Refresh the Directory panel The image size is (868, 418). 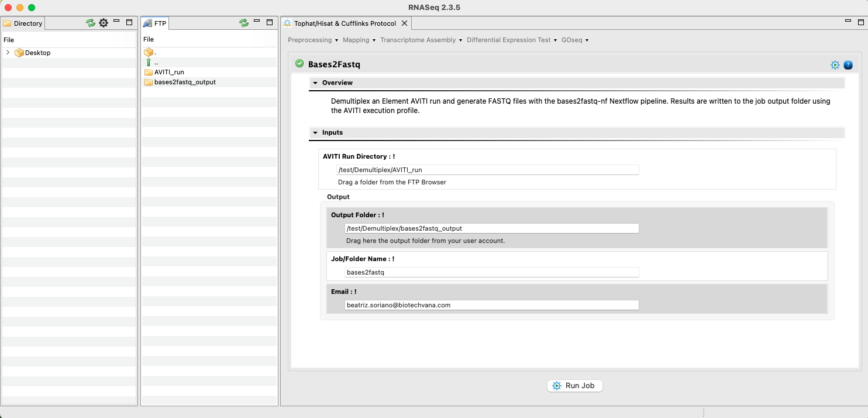pyautogui.click(x=90, y=23)
